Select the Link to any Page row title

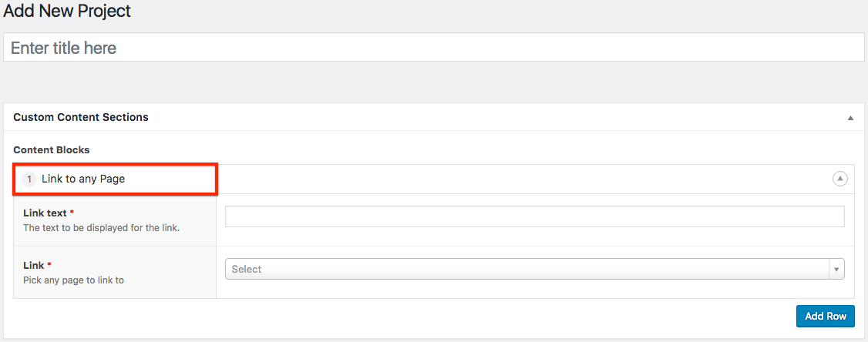click(x=83, y=179)
